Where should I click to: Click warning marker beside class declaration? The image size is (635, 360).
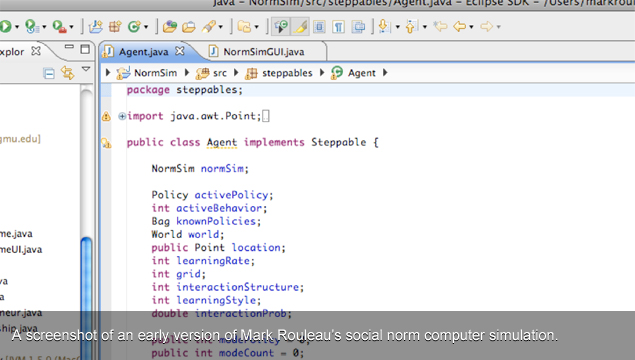pos(106,143)
